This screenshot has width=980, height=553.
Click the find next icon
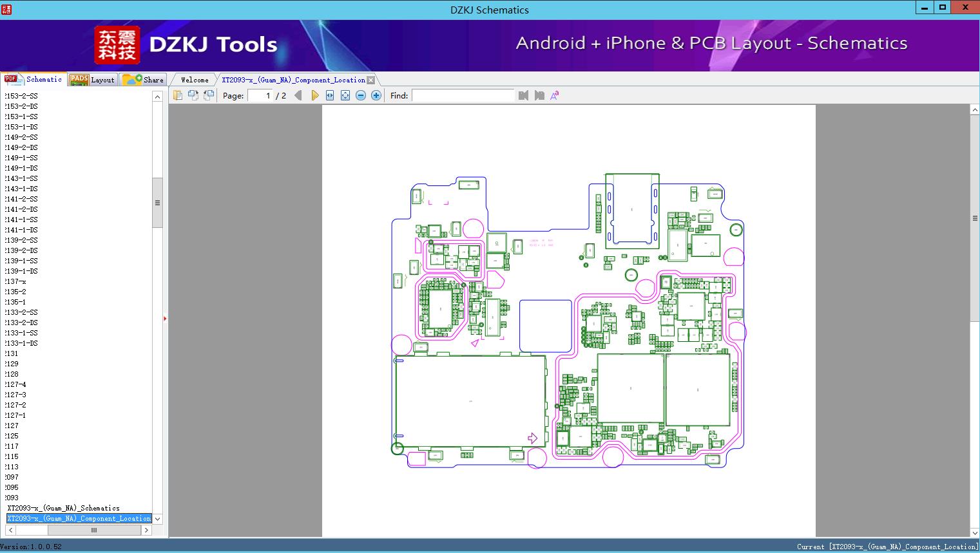pyautogui.click(x=539, y=95)
